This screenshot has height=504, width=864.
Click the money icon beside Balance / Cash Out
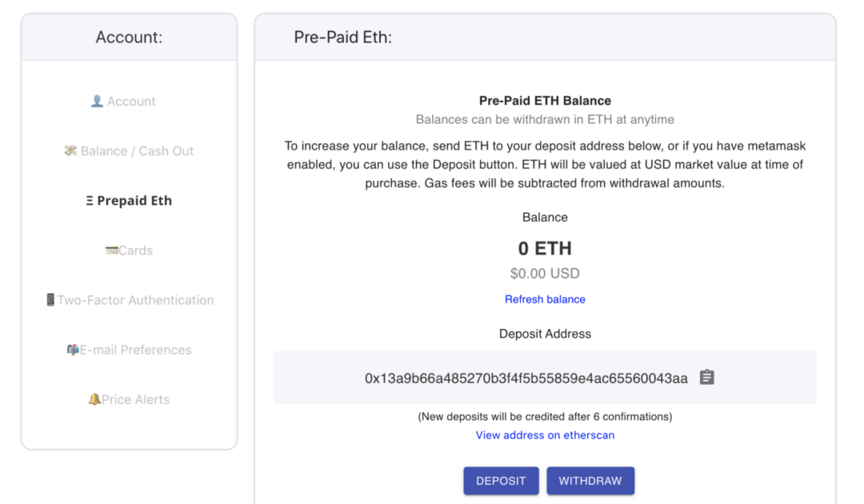[x=70, y=151]
